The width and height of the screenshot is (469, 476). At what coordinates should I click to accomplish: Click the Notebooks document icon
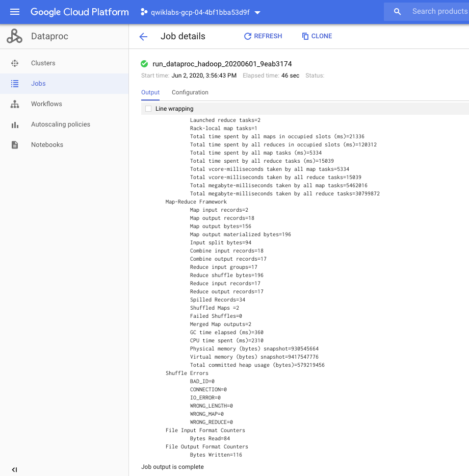pos(15,145)
